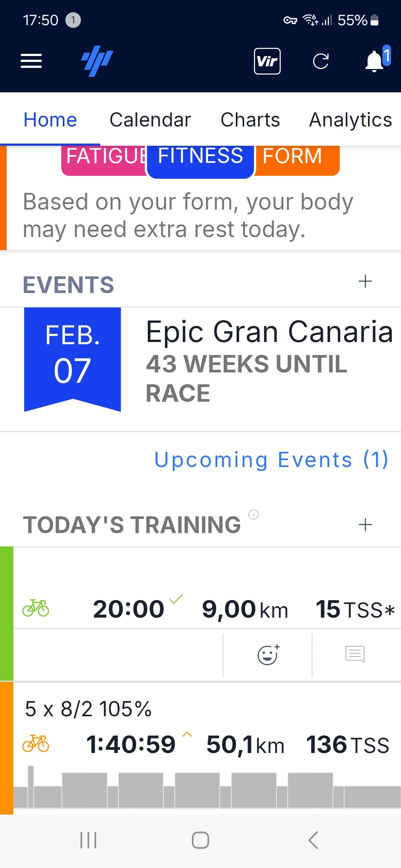Add a new event with plus icon

pyautogui.click(x=365, y=282)
